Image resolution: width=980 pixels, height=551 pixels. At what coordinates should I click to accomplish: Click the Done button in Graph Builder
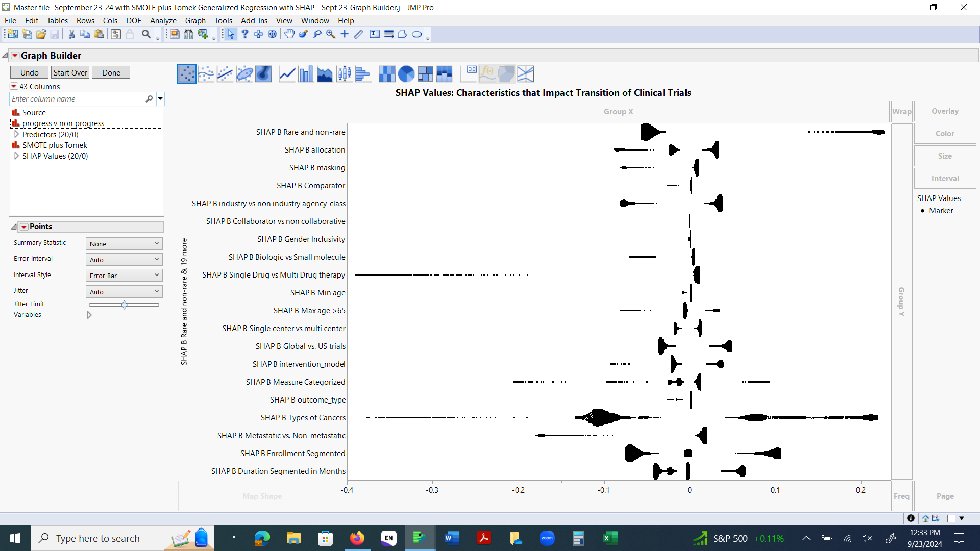111,72
